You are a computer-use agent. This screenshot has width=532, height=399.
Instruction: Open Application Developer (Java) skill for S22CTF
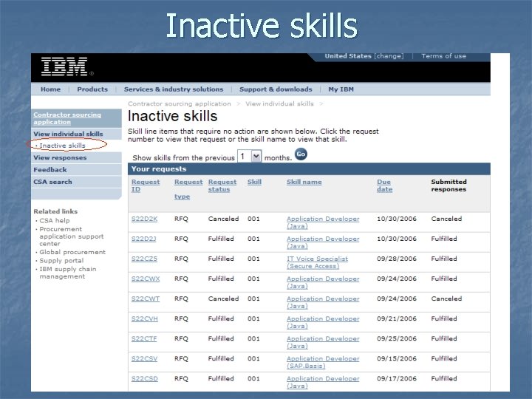323,343
